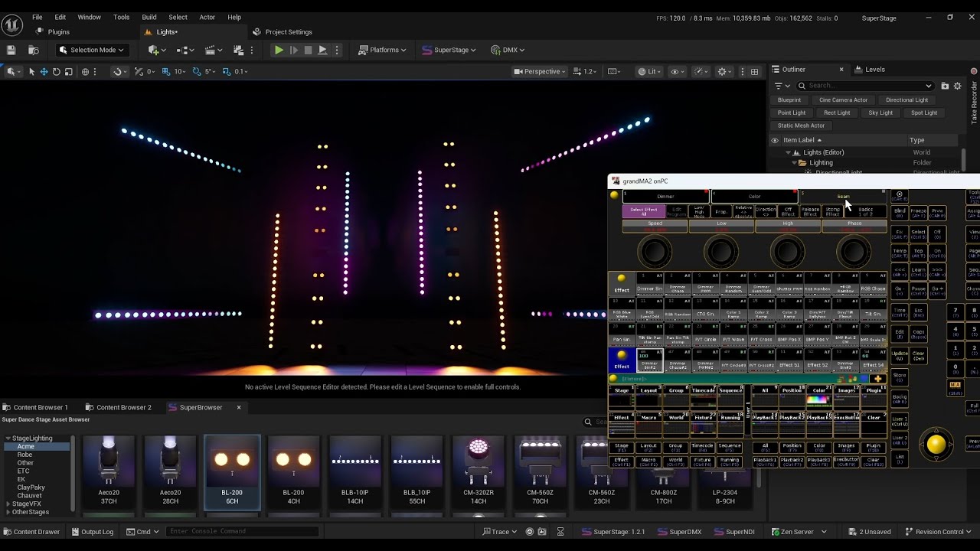
Task: Click the Stop simulation square button
Action: click(308, 50)
